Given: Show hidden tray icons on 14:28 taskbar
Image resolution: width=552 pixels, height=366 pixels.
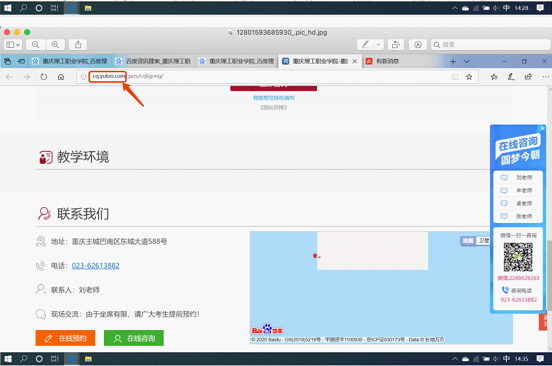Looking at the screenshot, I should 455,8.
